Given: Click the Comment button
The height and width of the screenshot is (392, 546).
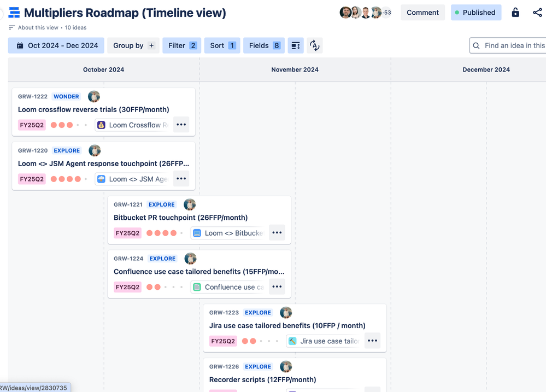Looking at the screenshot, I should [422, 13].
